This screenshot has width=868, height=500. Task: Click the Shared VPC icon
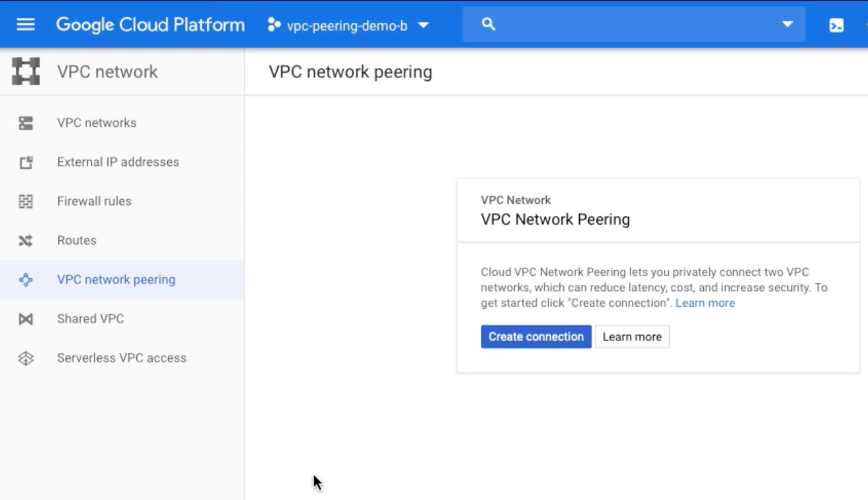pyautogui.click(x=26, y=319)
